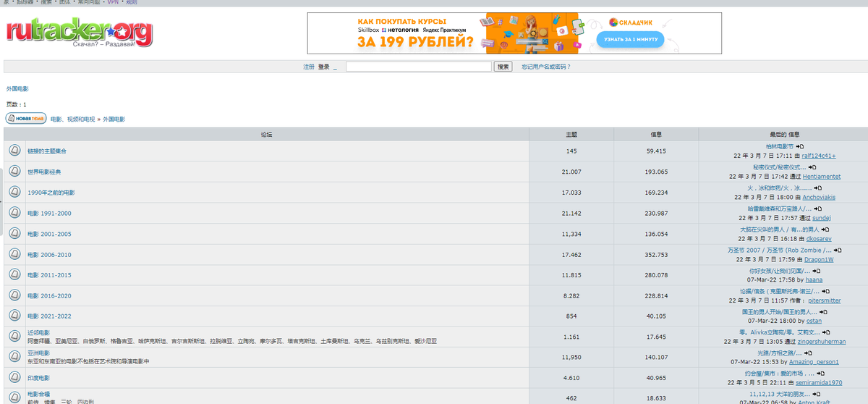Jump to latest post icon after 哈雷戴维森和万宝路人
This screenshot has width=868, height=404.
click(x=817, y=209)
